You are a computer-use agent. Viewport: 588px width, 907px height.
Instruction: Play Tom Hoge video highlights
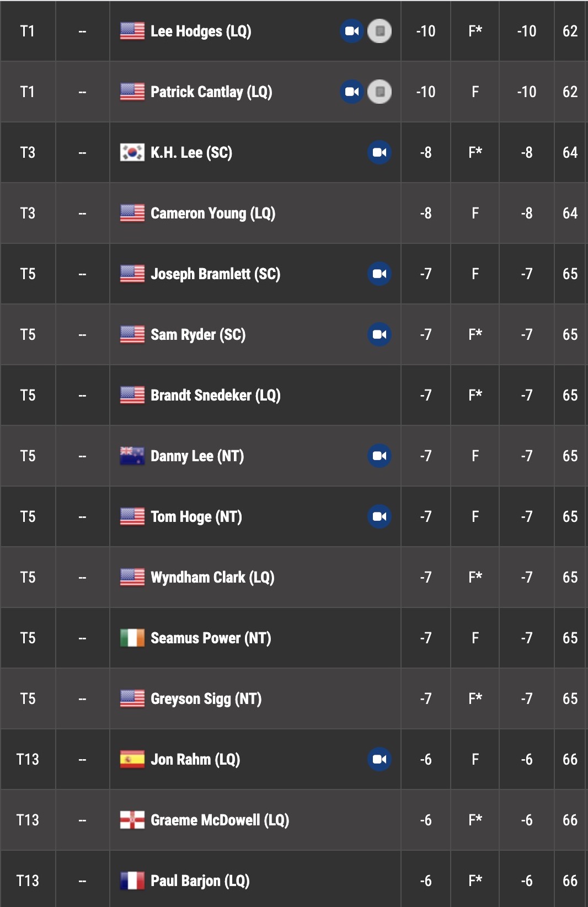pos(379,516)
